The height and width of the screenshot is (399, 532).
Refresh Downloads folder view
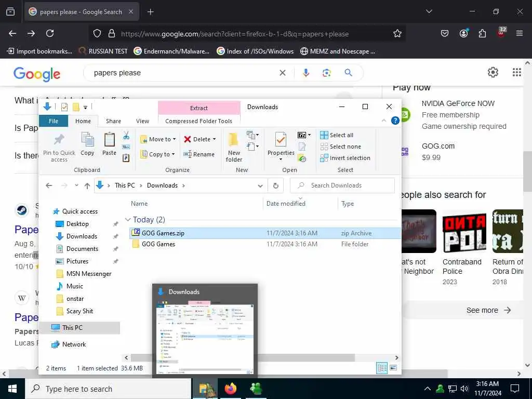(276, 185)
